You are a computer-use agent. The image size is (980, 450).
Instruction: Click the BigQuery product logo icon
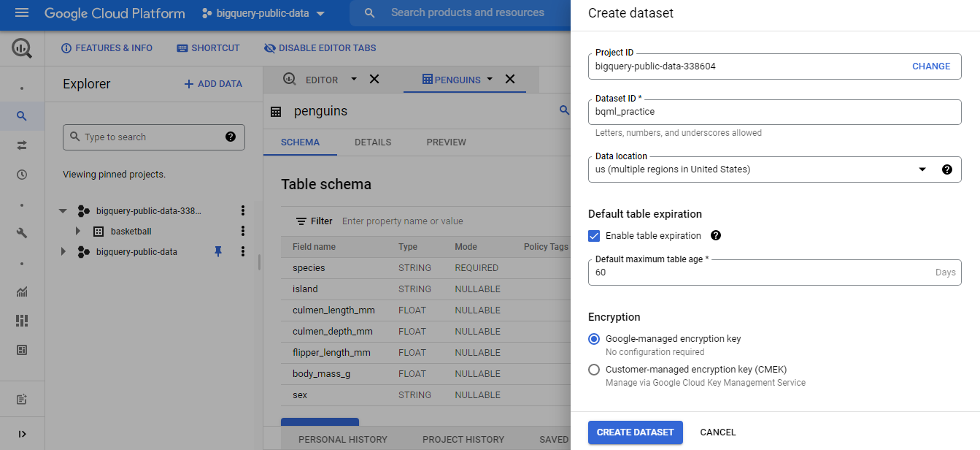22,48
